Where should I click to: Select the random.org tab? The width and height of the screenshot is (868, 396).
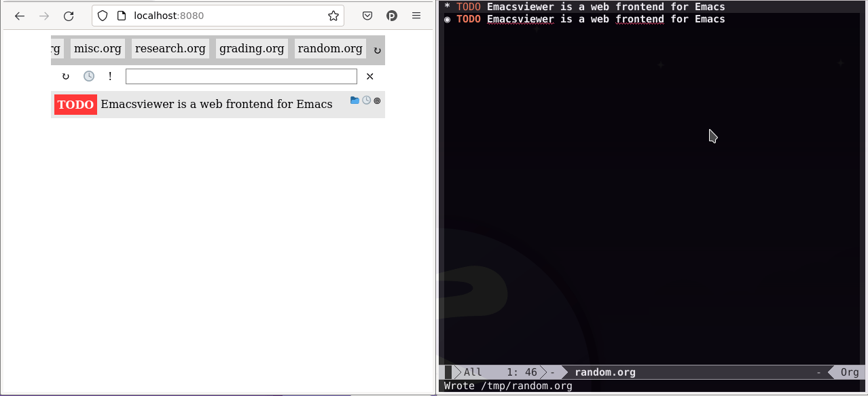[x=330, y=48]
